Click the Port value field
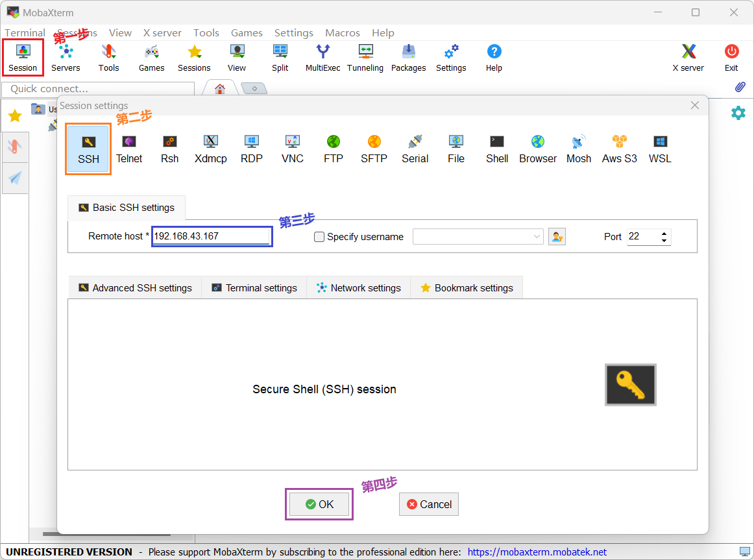 click(x=643, y=236)
